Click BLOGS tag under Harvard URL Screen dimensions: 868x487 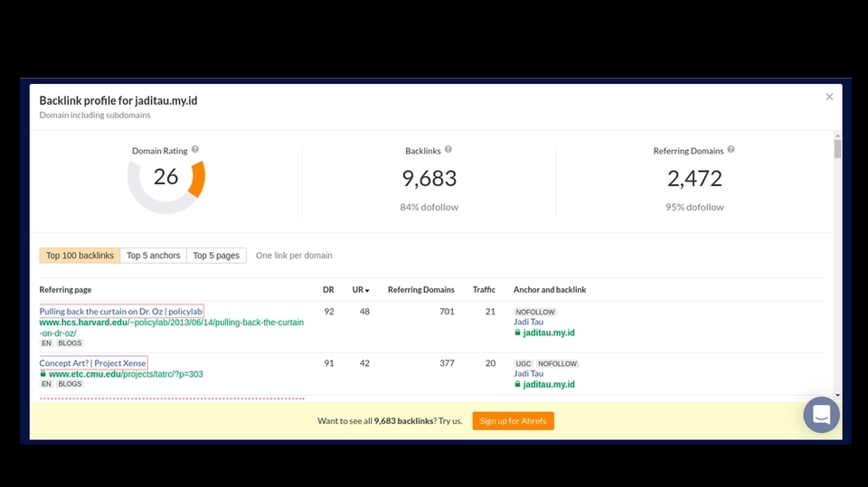click(x=70, y=343)
